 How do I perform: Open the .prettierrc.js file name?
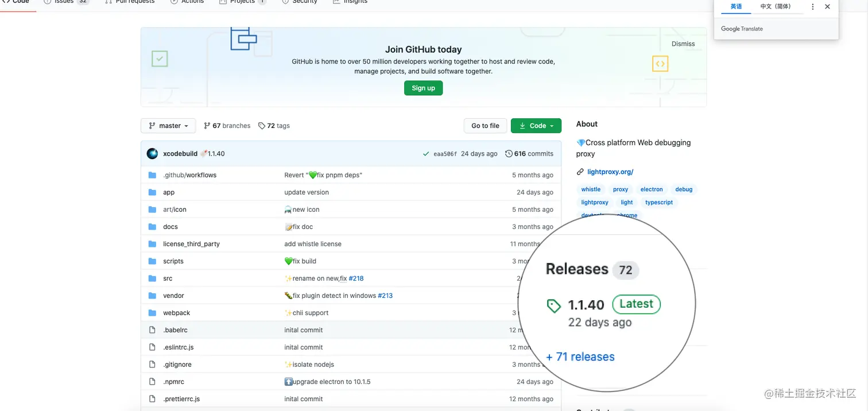coord(181,399)
